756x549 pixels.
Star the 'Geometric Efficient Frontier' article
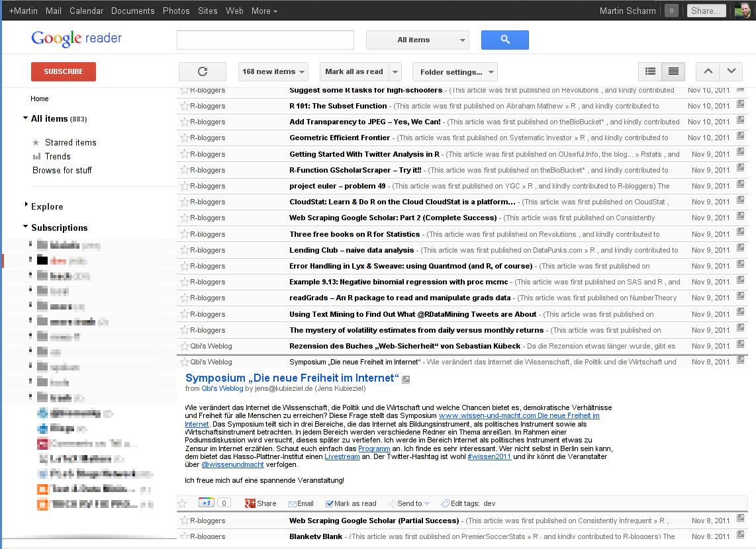point(184,138)
